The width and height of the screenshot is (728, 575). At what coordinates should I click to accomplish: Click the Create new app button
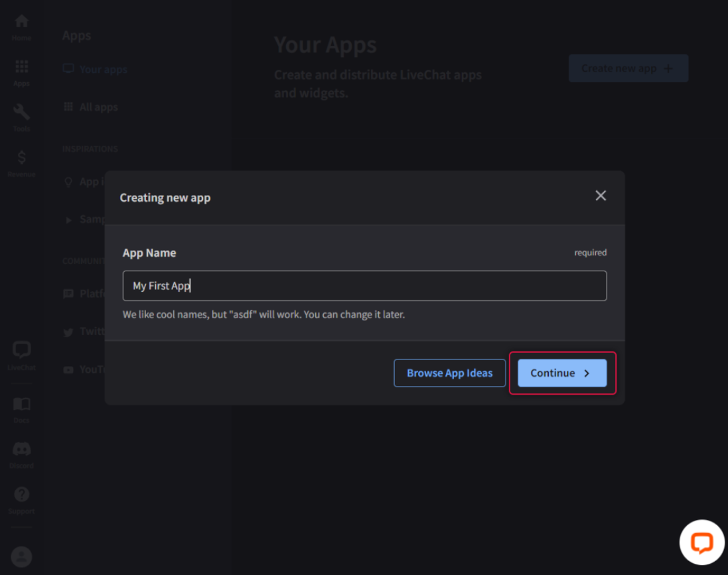pos(628,68)
